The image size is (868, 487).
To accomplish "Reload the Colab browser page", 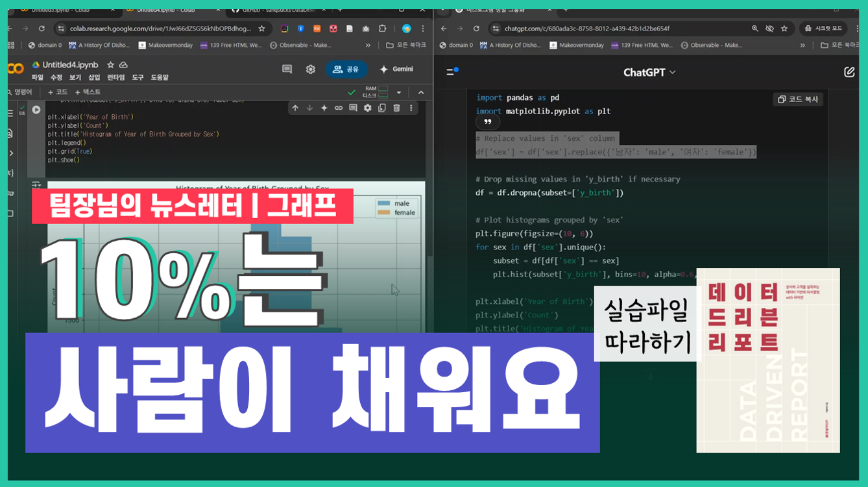I will 42,29.
